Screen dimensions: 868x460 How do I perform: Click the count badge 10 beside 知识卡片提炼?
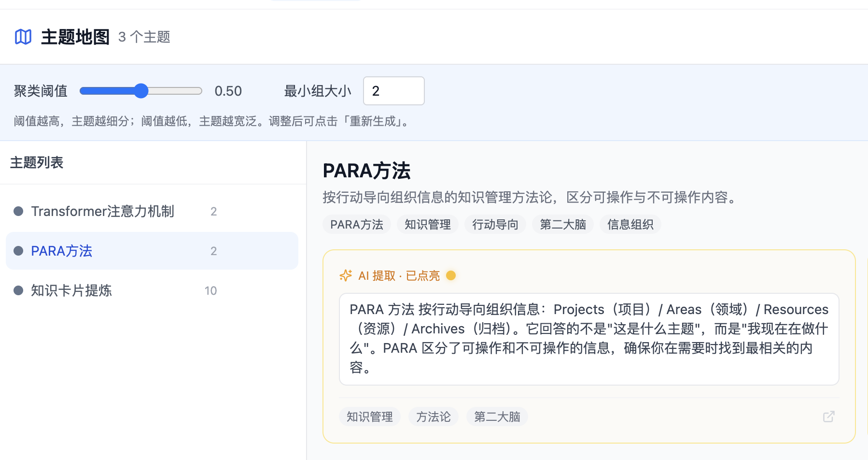(x=211, y=290)
